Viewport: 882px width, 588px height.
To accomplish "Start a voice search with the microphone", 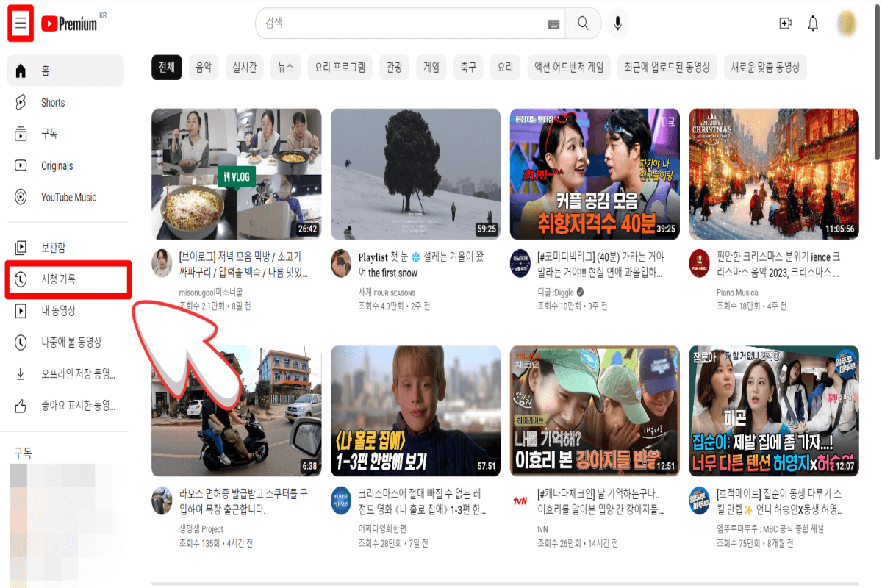I will point(617,23).
